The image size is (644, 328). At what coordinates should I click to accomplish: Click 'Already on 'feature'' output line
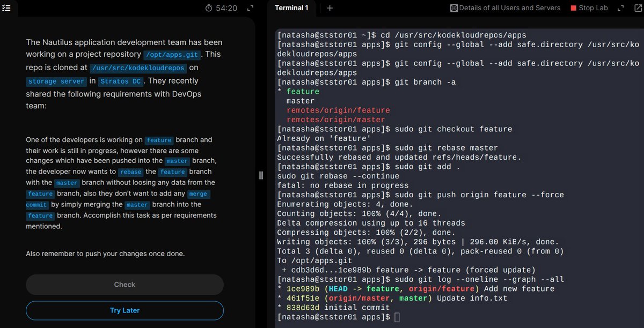tap(324, 138)
